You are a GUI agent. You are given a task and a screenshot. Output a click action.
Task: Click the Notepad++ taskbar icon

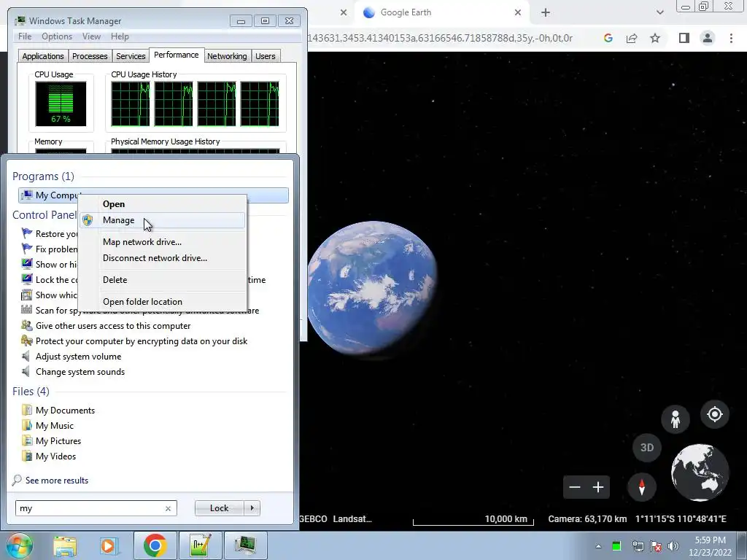[200, 545]
